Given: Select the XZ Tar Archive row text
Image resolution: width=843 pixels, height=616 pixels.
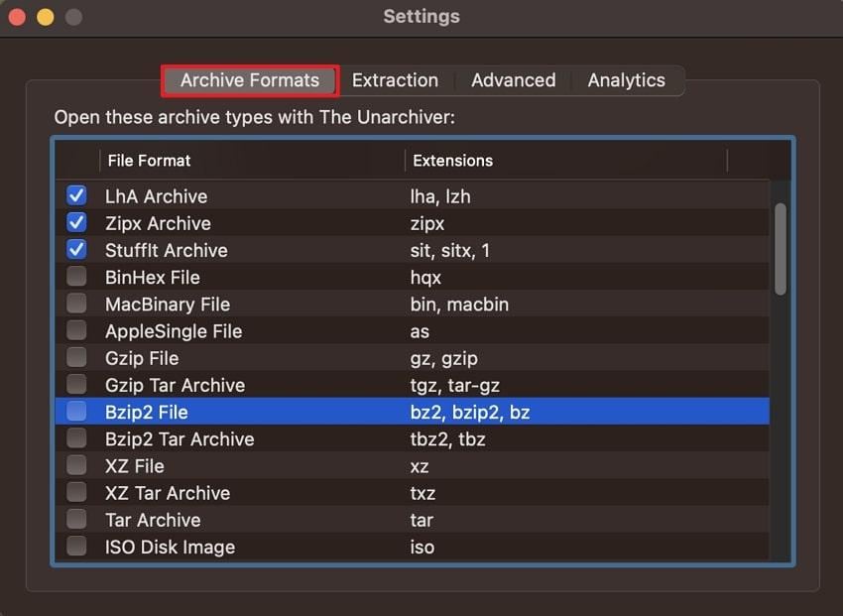Looking at the screenshot, I should [x=168, y=493].
